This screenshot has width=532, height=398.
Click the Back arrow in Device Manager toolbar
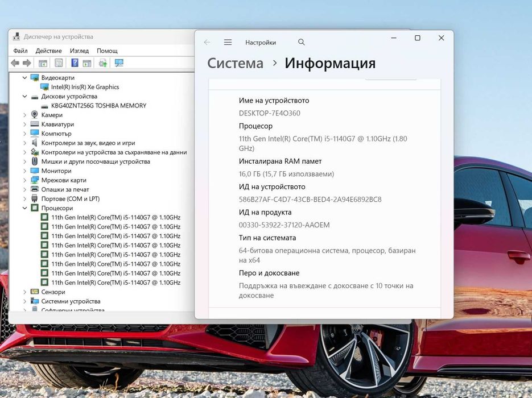point(15,63)
